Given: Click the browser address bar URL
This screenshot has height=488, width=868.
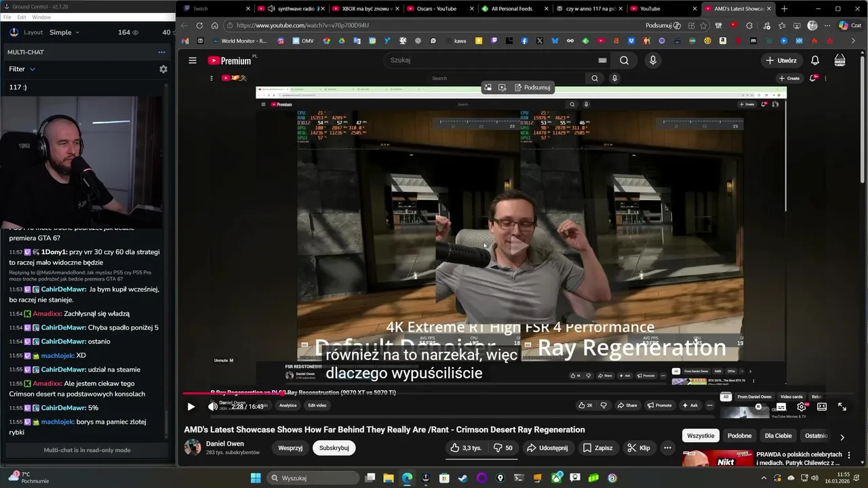Looking at the screenshot, I should pyautogui.click(x=302, y=26).
